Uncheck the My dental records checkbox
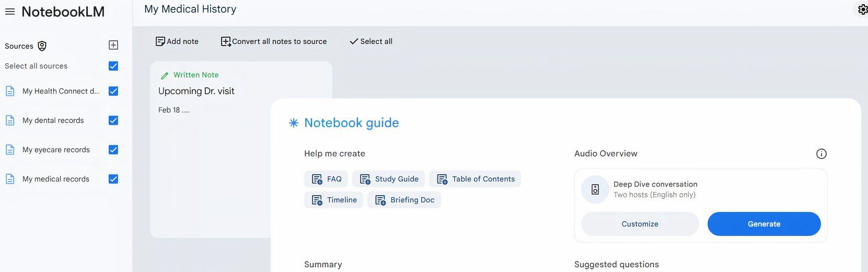Screen dimensions: 868x272 click(x=113, y=120)
